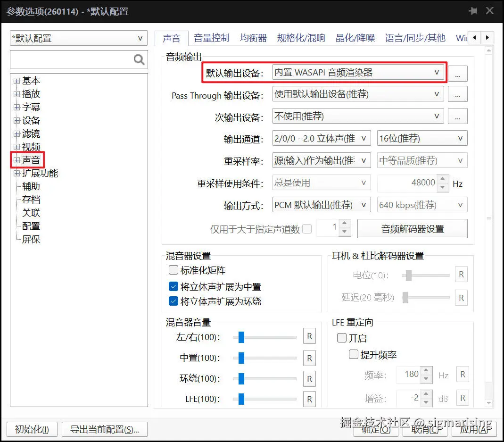Click the browse icon beside Pass Through 输出设备
Viewport: 504px width, 442px height.
click(457, 94)
